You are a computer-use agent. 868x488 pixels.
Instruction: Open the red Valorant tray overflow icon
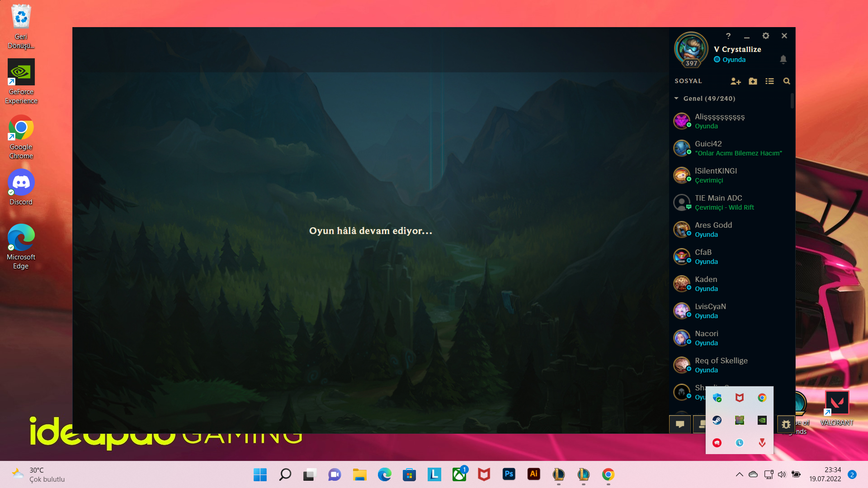762,443
